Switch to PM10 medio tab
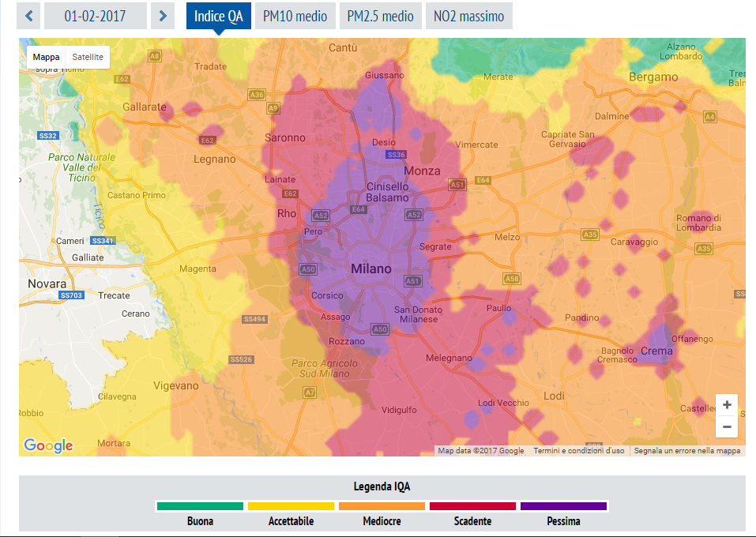756x537 pixels. [295, 16]
